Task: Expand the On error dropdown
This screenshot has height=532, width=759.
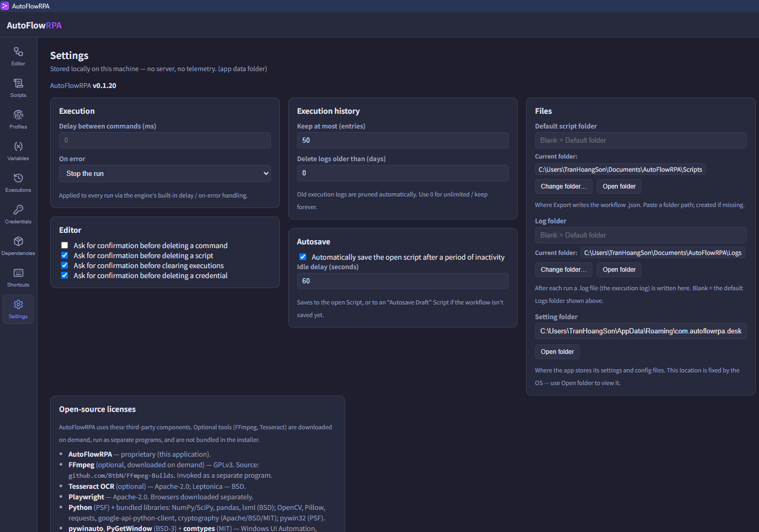Action: pyautogui.click(x=165, y=173)
